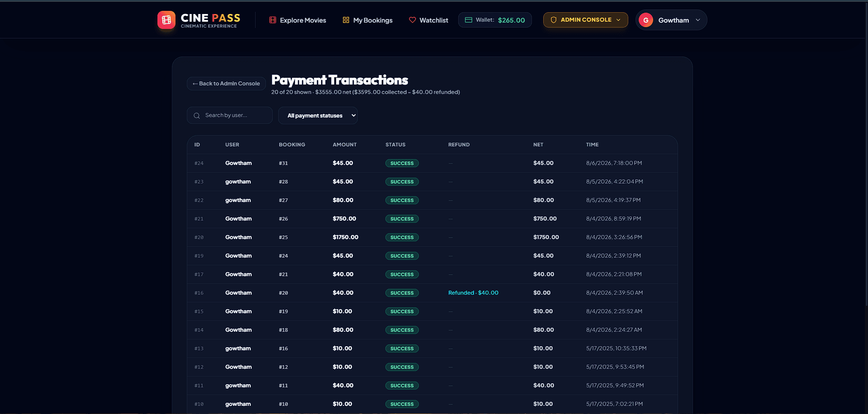Click the SUCCESS badge for transaction #24
This screenshot has width=868, height=414.
(x=402, y=163)
